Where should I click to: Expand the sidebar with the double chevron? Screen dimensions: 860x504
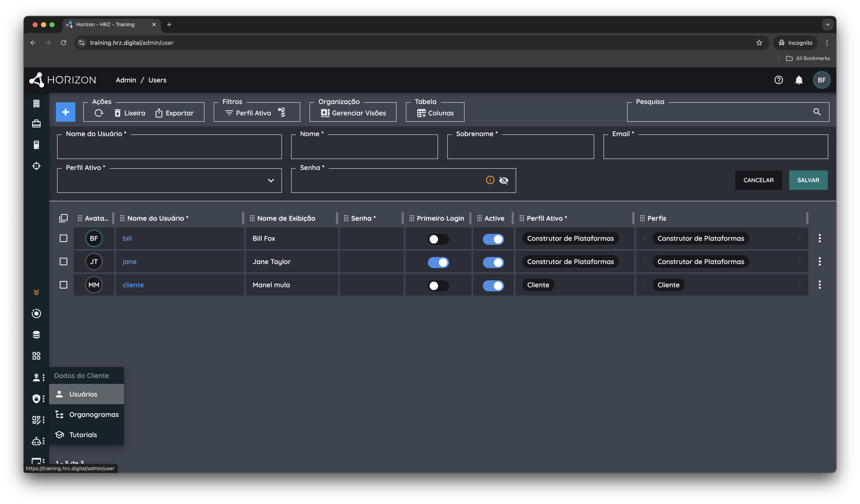(37, 293)
